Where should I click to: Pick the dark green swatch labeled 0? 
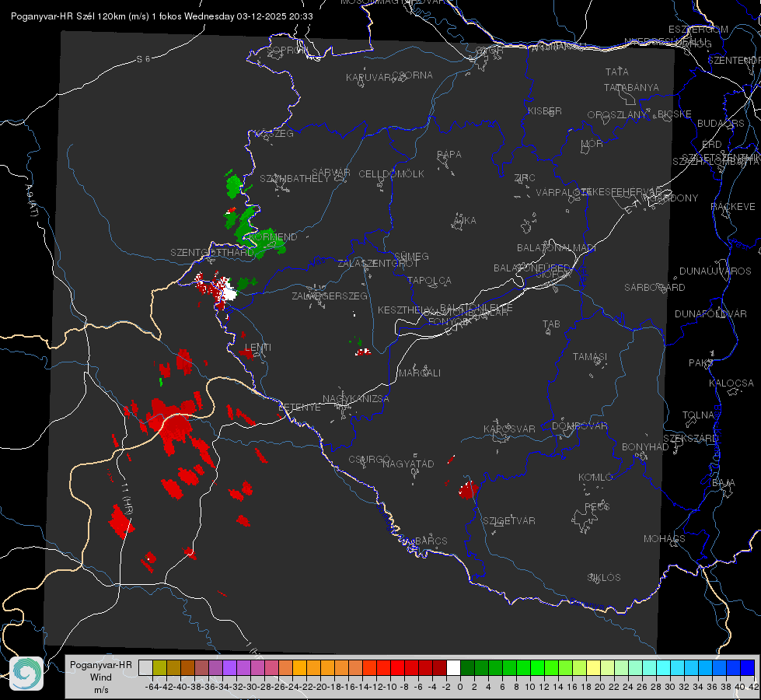click(x=467, y=668)
